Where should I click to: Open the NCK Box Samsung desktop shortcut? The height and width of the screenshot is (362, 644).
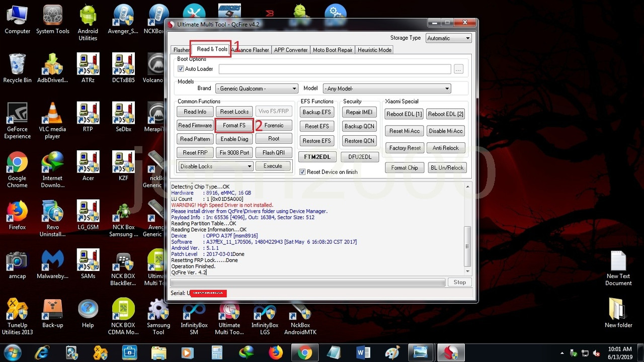(123, 219)
